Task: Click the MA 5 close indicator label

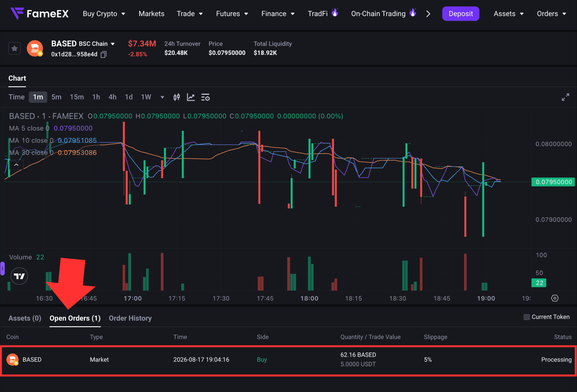Action: click(29, 128)
